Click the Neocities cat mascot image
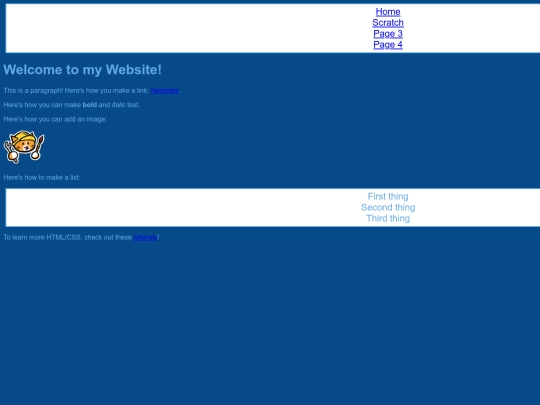 [24, 147]
